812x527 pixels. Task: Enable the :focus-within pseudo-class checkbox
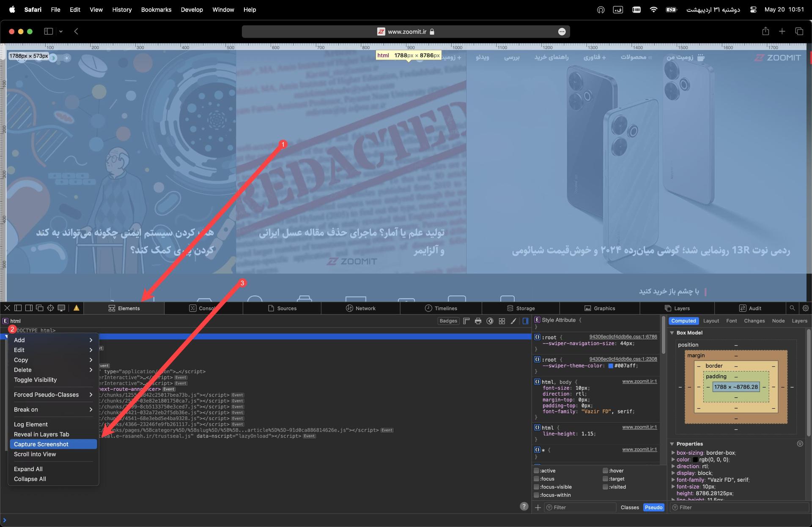click(x=537, y=495)
